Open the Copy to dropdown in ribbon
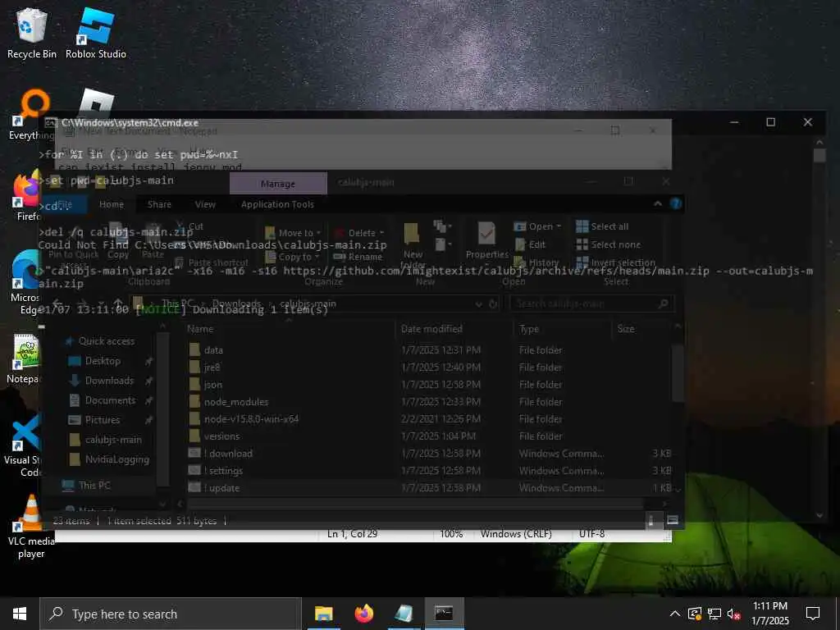 pos(293,257)
